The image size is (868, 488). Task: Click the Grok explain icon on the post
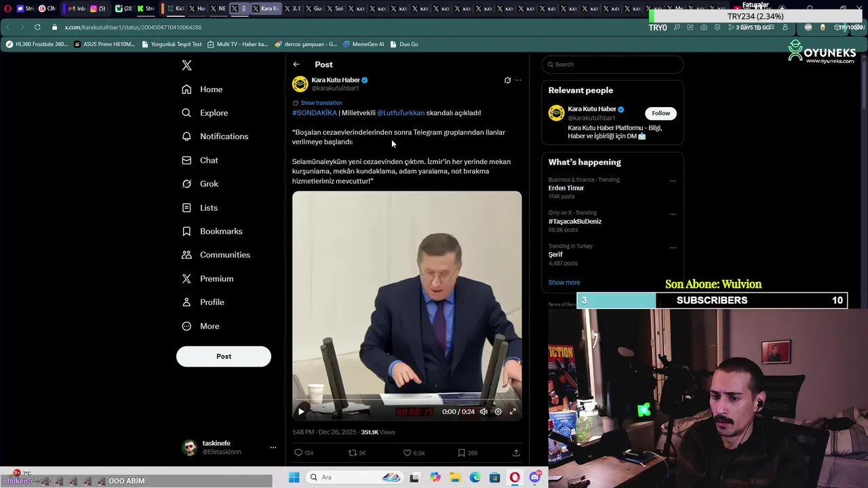click(507, 80)
